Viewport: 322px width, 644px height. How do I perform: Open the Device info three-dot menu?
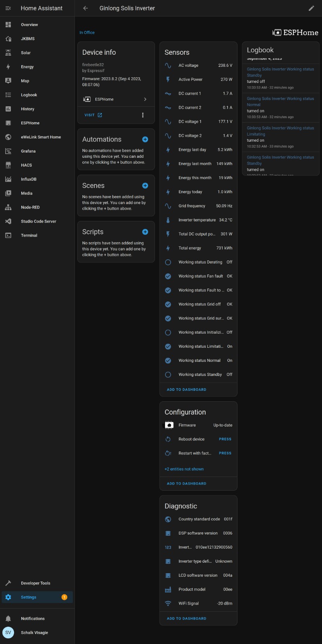coord(143,115)
